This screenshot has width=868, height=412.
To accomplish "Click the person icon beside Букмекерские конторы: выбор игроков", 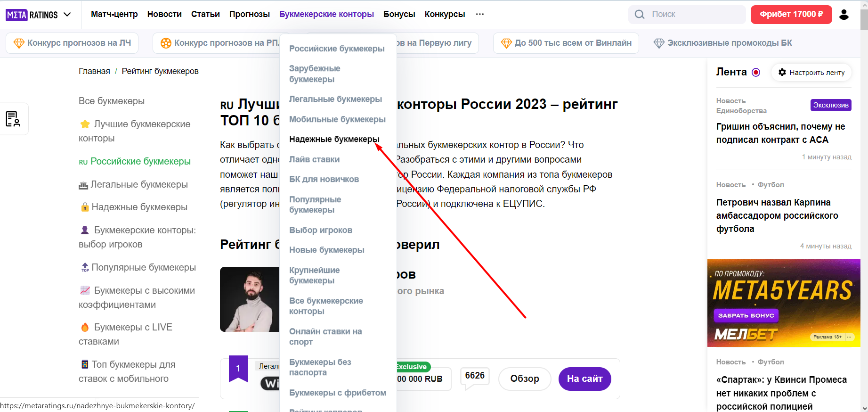I will (85, 230).
